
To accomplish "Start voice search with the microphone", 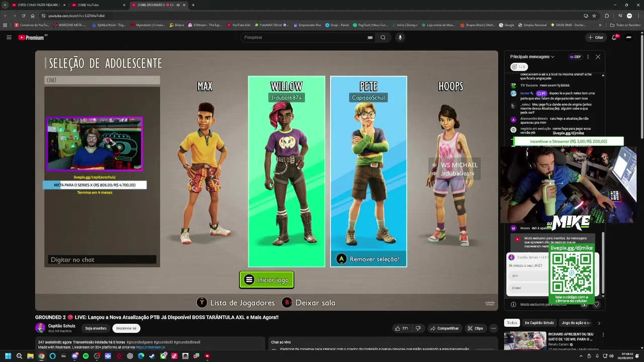I will tap(400, 37).
